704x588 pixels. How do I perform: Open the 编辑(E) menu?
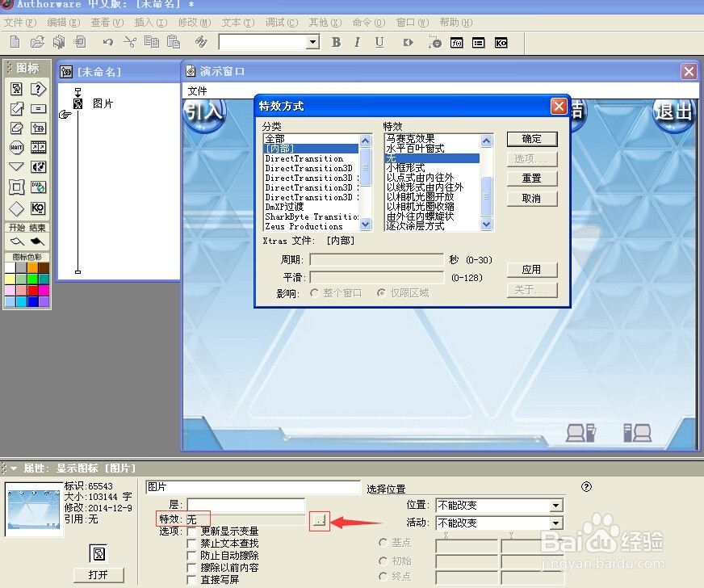64,23
